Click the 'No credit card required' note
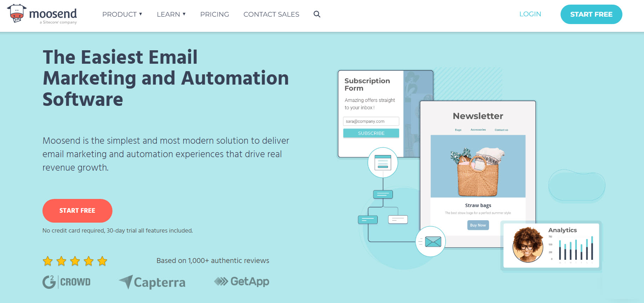This screenshot has height=303, width=644. [x=117, y=230]
